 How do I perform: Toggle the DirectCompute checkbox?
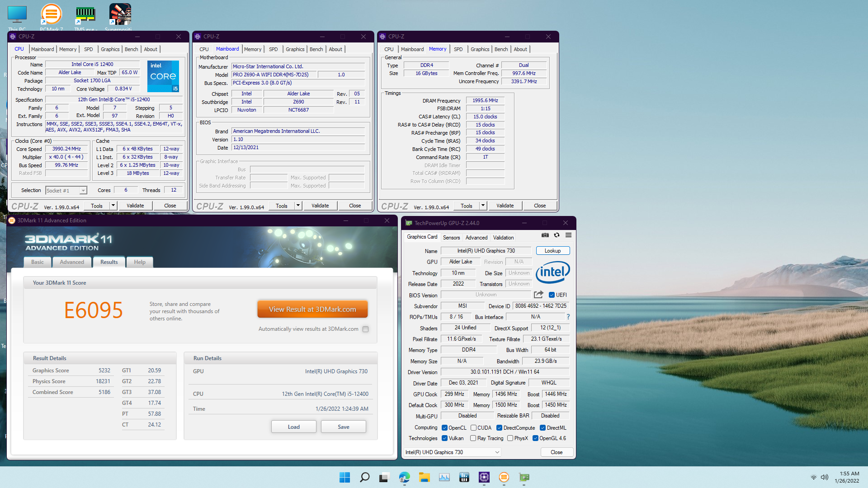click(499, 427)
